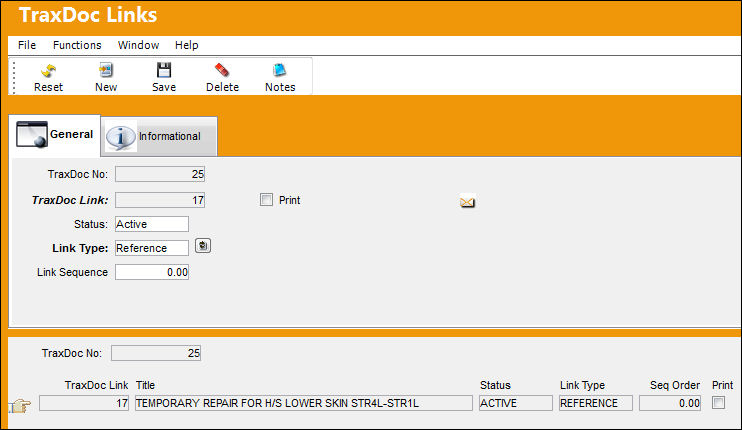
Task: Click the lower TraxDoc No field
Action: tap(156, 353)
